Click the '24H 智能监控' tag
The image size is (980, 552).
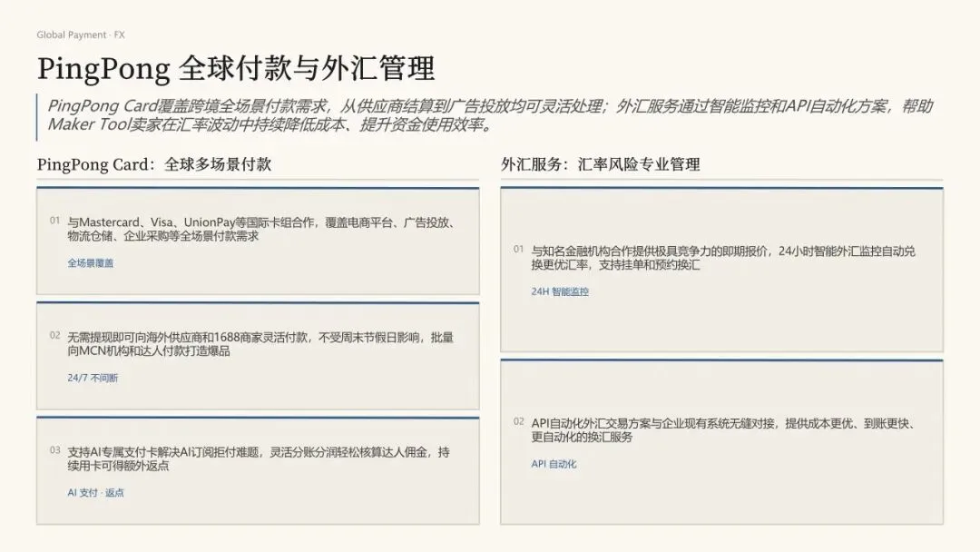(x=560, y=292)
